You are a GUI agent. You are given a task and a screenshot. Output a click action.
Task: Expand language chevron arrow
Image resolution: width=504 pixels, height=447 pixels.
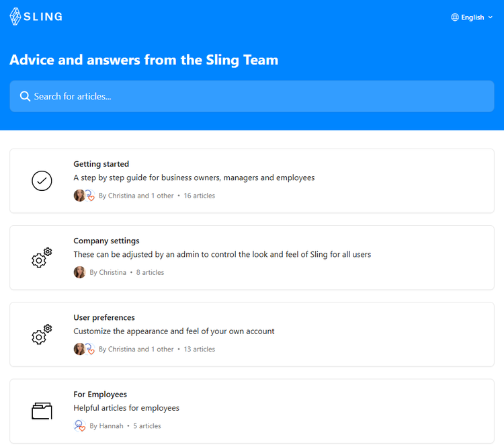[x=490, y=17]
